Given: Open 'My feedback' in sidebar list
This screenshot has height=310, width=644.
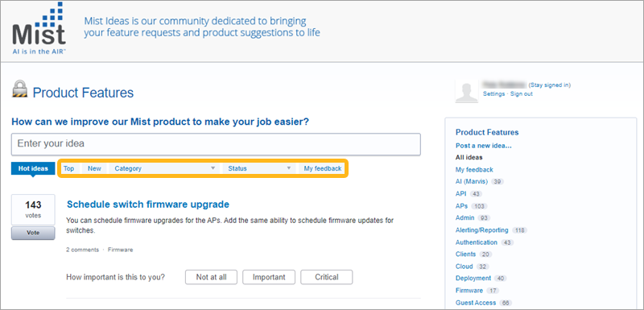Looking at the screenshot, I should pyautogui.click(x=474, y=170).
